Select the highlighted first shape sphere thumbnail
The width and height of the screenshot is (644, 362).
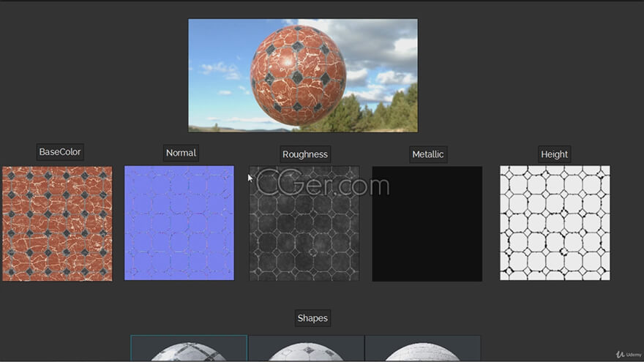(x=189, y=348)
